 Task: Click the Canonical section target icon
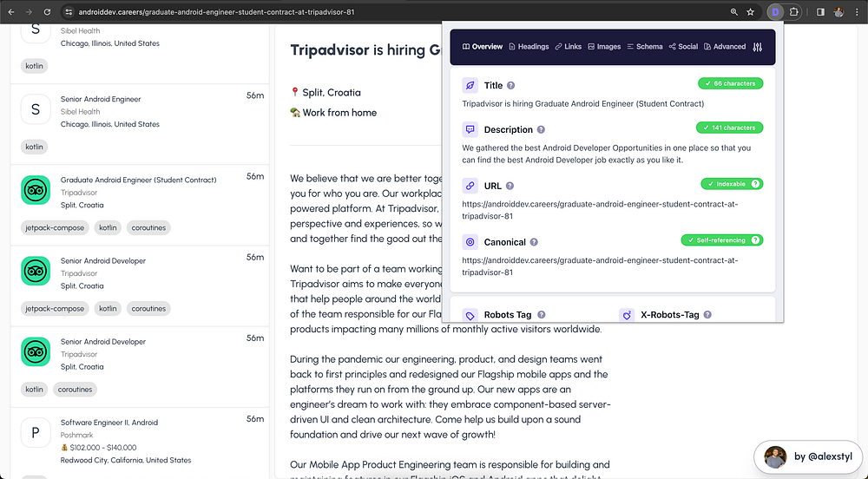click(470, 242)
